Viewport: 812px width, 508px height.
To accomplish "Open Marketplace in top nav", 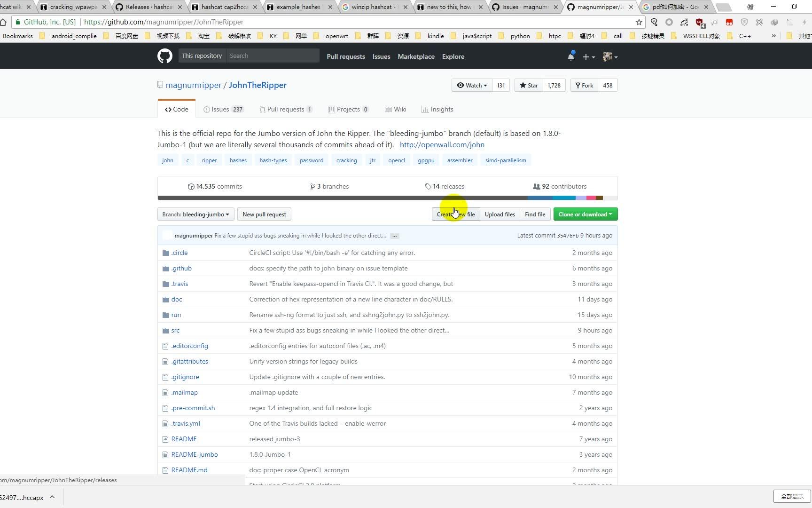I will (x=416, y=56).
